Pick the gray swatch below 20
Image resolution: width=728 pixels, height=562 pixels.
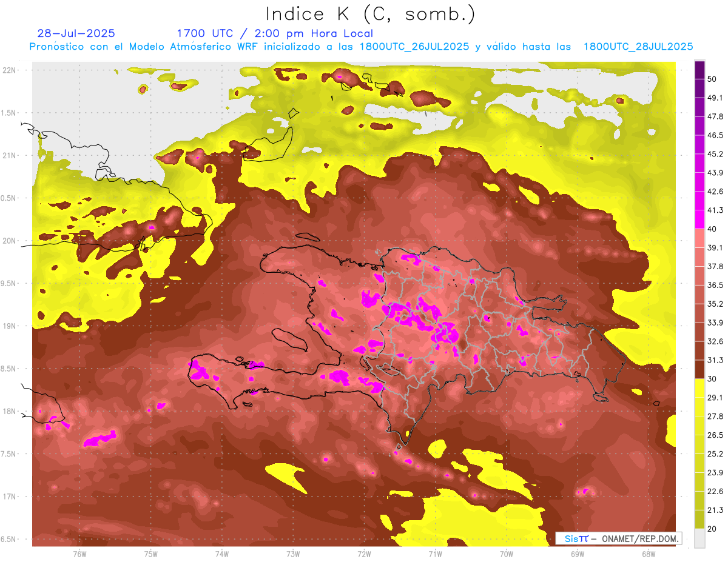pyautogui.click(x=699, y=538)
